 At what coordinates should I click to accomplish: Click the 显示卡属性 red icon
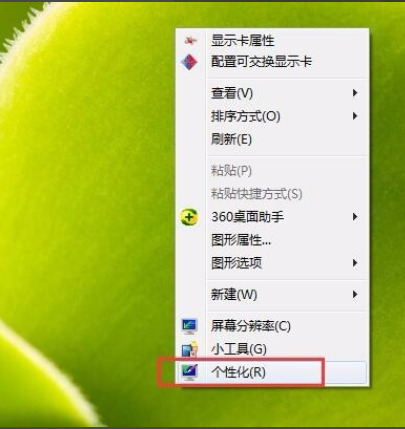pyautogui.click(x=190, y=41)
